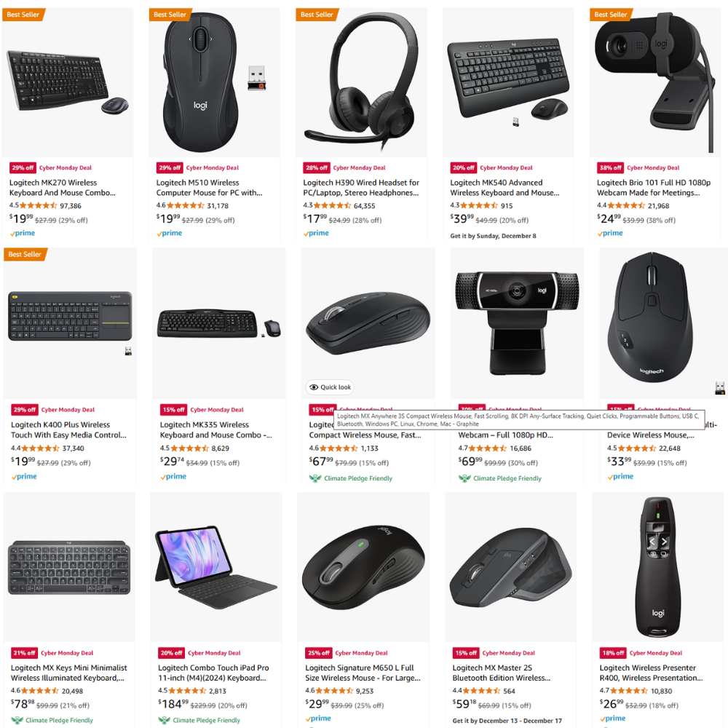
Task: Click star rating of Logitech H390 headset
Action: pyautogui.click(x=333, y=205)
